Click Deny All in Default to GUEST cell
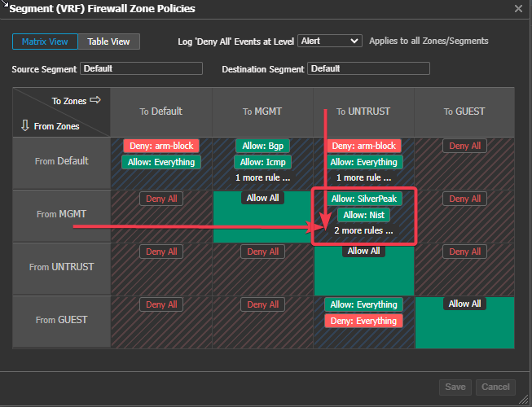The height and width of the screenshot is (407, 532). 465,146
